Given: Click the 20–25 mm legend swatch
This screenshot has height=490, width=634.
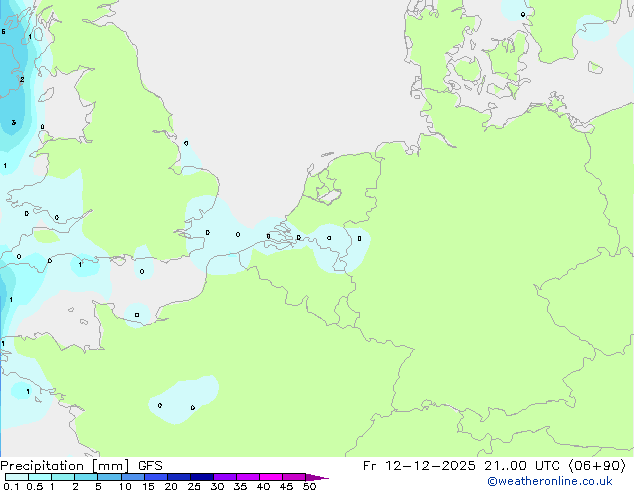Looking at the screenshot, I should coord(179,477).
